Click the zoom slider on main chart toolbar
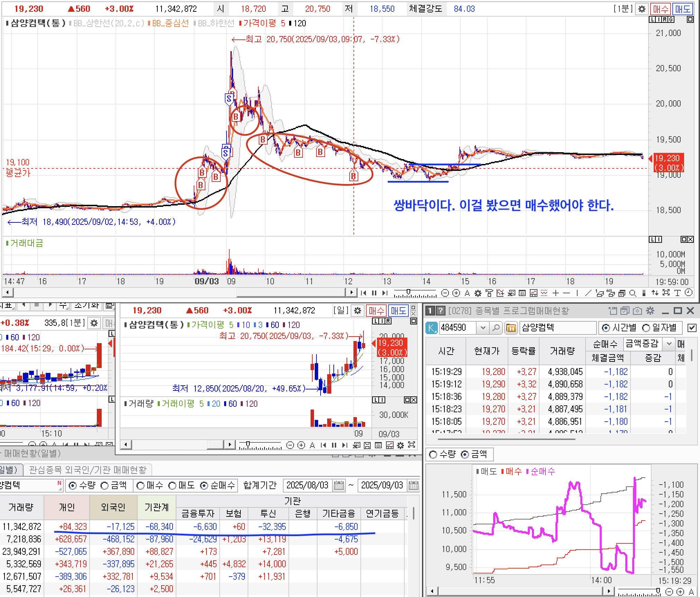The width and height of the screenshot is (700, 597). [408, 293]
